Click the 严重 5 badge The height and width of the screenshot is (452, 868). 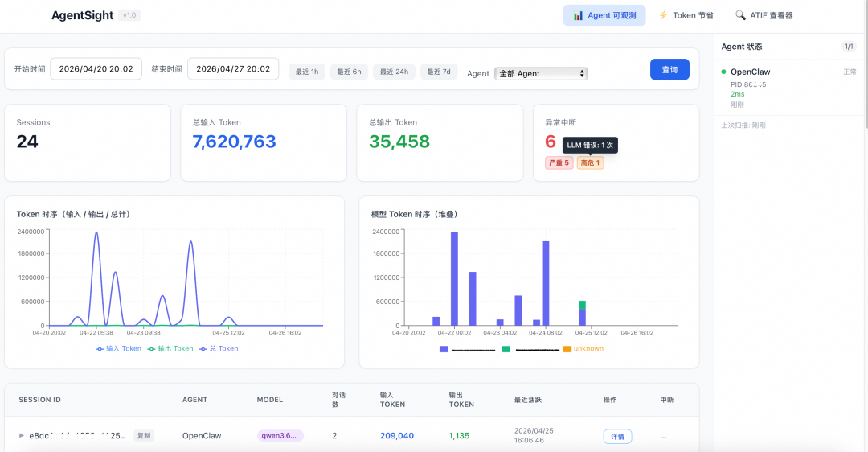click(559, 162)
